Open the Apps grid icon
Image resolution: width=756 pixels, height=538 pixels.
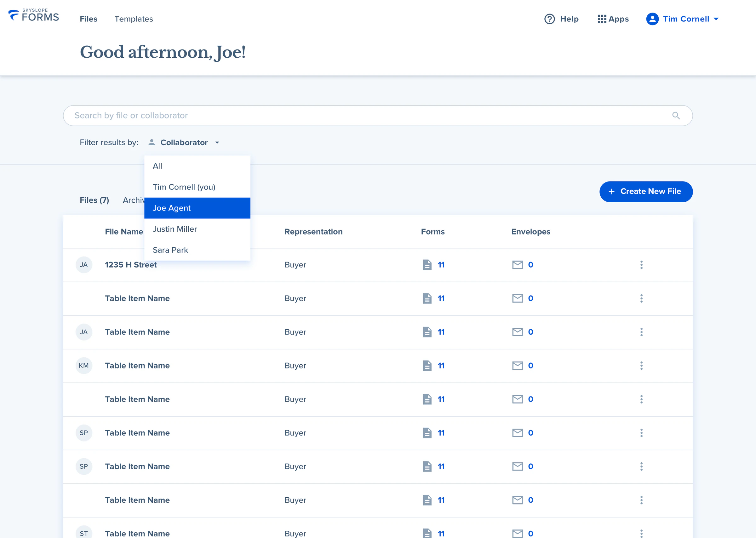[x=602, y=19]
